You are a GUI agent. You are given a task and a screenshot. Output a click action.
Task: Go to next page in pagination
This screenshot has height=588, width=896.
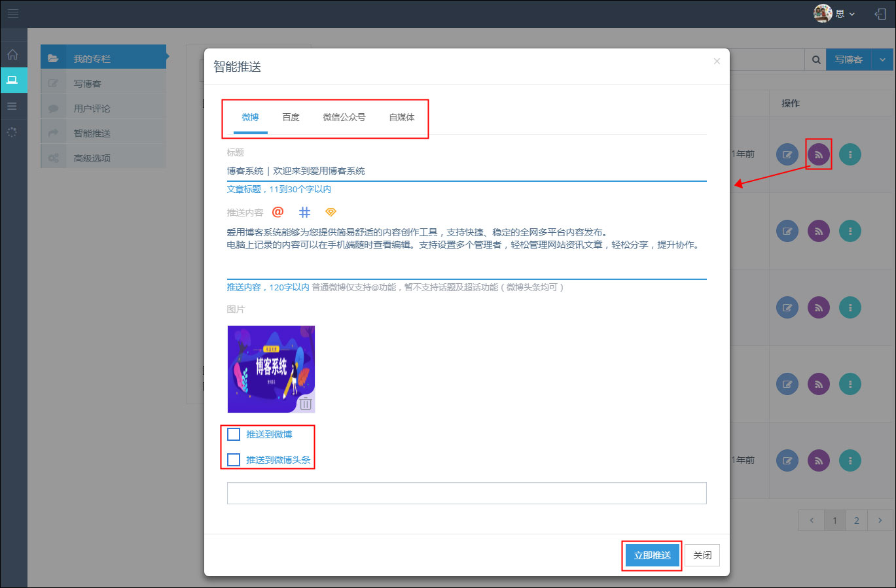[x=880, y=521]
